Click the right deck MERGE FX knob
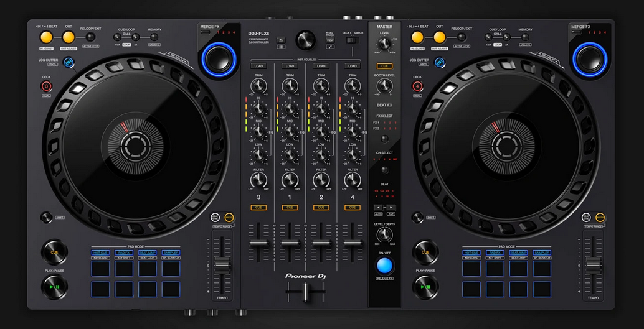Viewport: 644px width, 329px height. pyautogui.click(x=590, y=60)
